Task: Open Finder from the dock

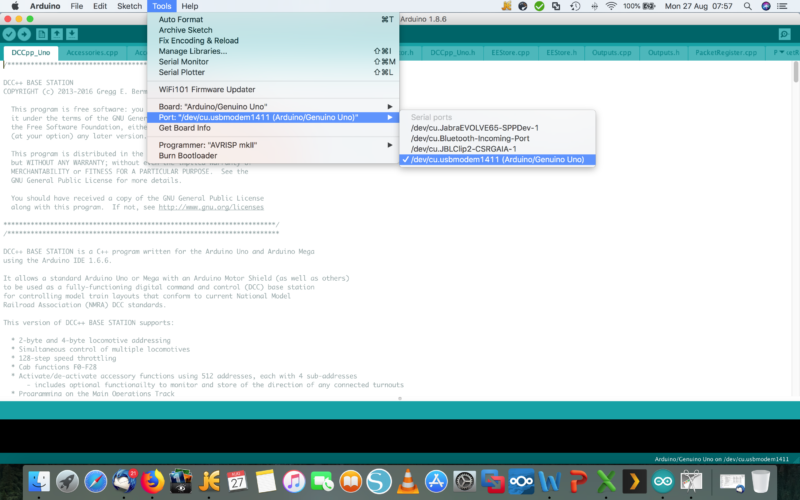Action: coord(39,481)
